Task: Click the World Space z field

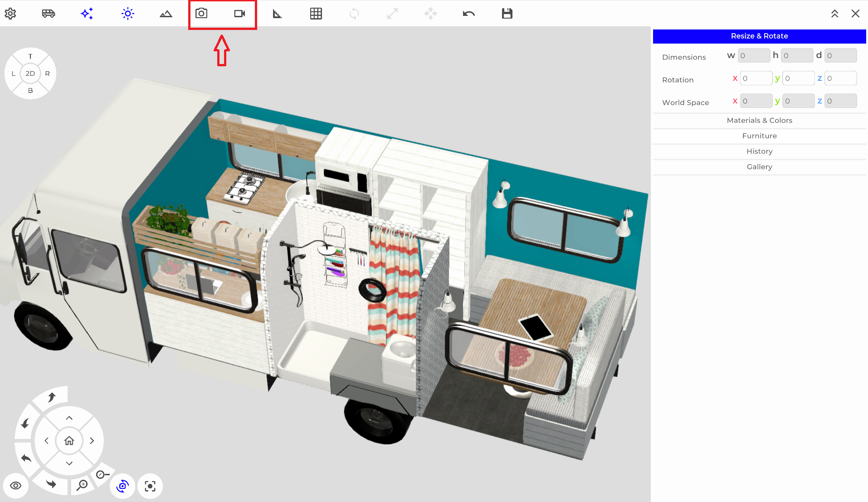Action: click(841, 101)
